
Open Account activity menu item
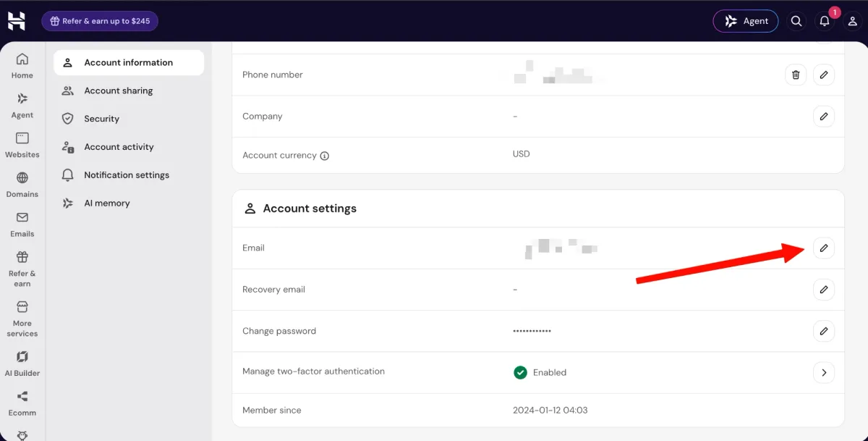tap(129, 147)
